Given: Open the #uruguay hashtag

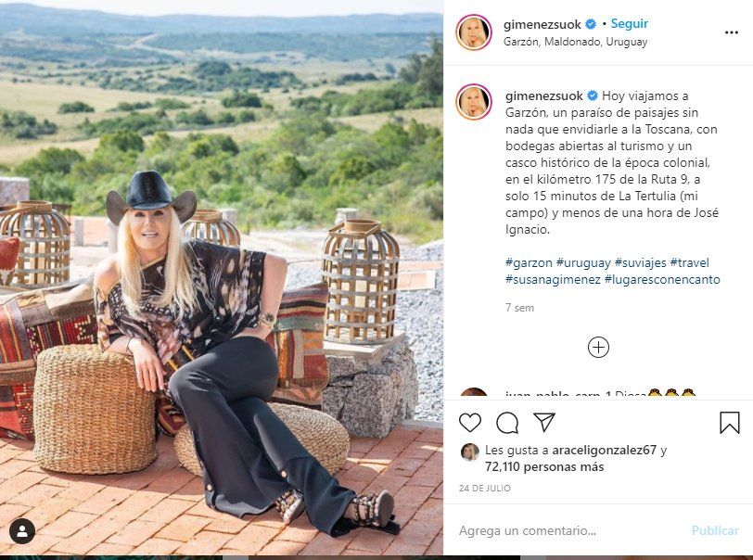Looking at the screenshot, I should (x=583, y=262).
